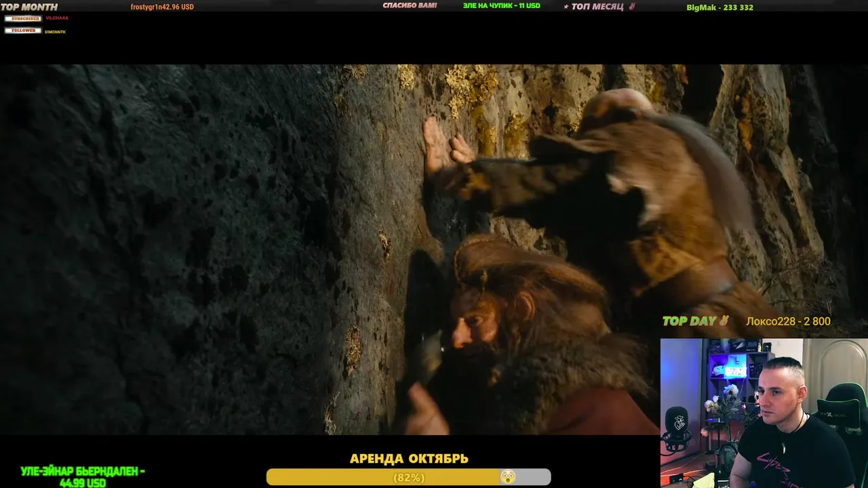Click the SUBSCRIBER badge

click(x=23, y=18)
